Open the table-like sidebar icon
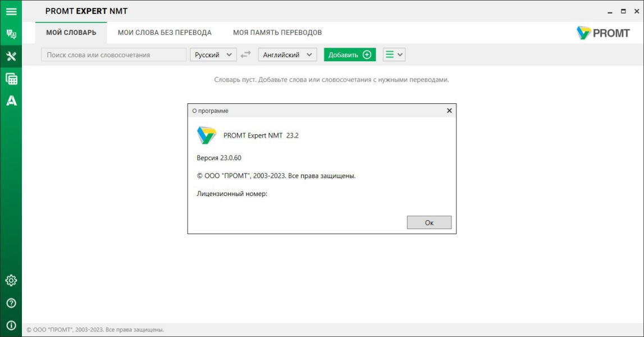Screen dimensions: 644x337 point(11,79)
